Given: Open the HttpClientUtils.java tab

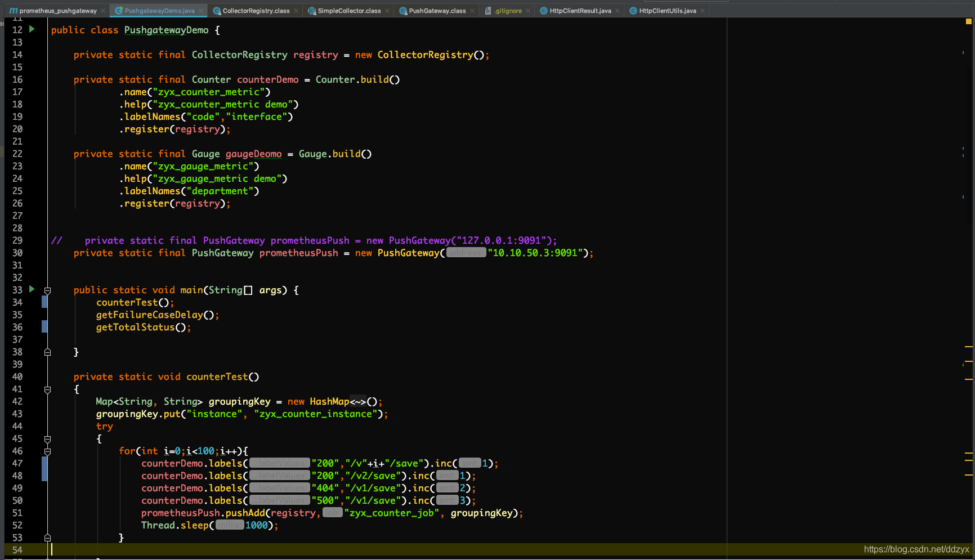Looking at the screenshot, I should click(x=668, y=11).
